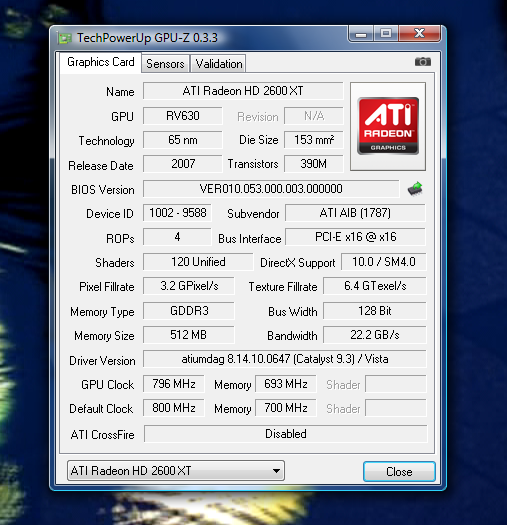The width and height of the screenshot is (507, 525).
Task: Click the Bandwidth value 22.2 GB/s
Action: 375,335
